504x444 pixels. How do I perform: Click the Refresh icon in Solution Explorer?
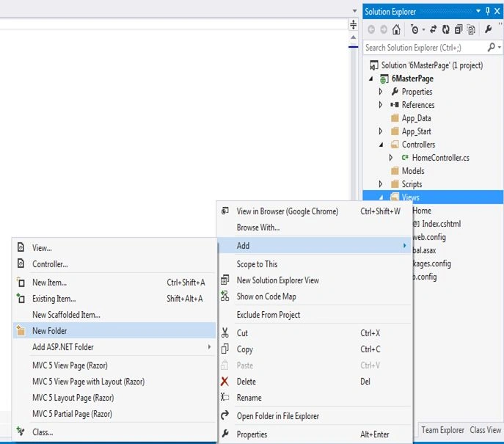point(445,29)
